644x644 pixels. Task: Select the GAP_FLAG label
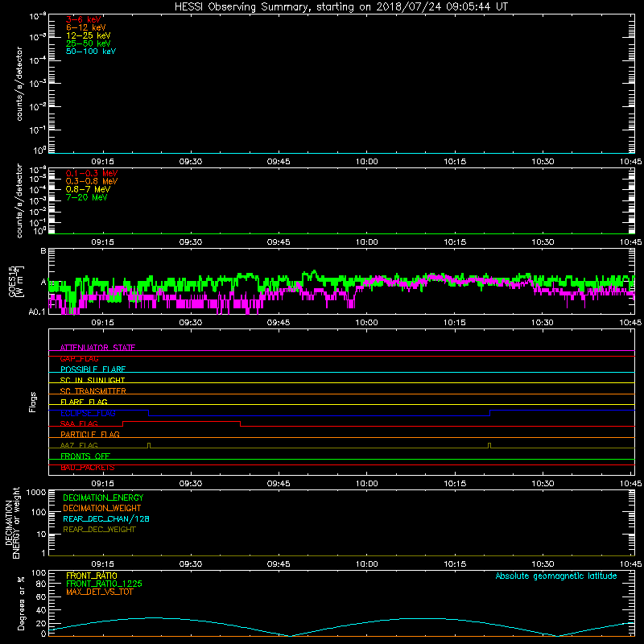79,358
